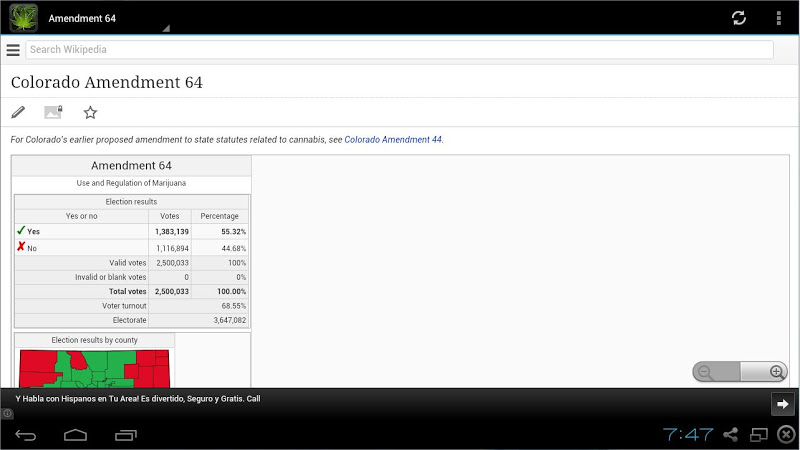Screen dimensions: 800x450
Task: Open the election results county map
Action: tap(94, 369)
